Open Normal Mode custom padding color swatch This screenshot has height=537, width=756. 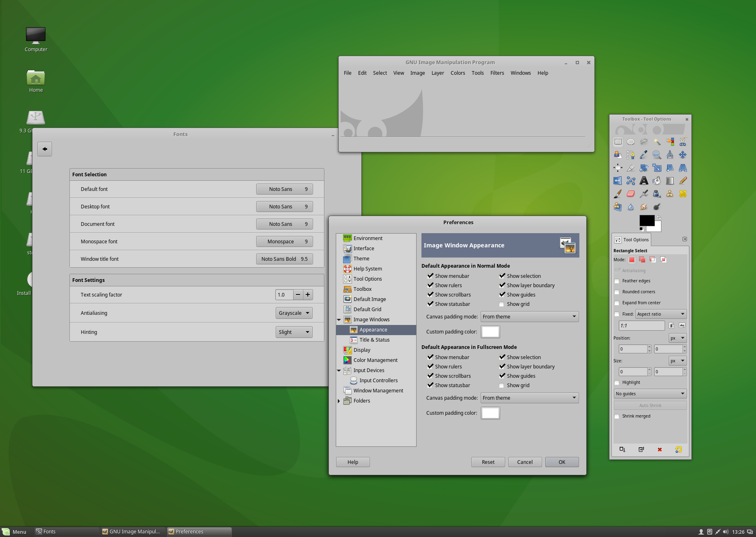(490, 332)
